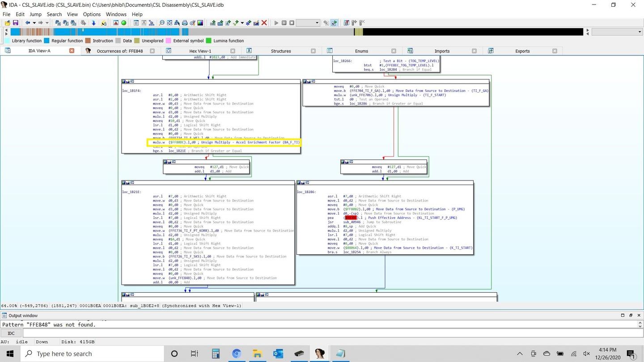
Task: Open the back-navigation history dropdown arrow
Action: [34, 23]
